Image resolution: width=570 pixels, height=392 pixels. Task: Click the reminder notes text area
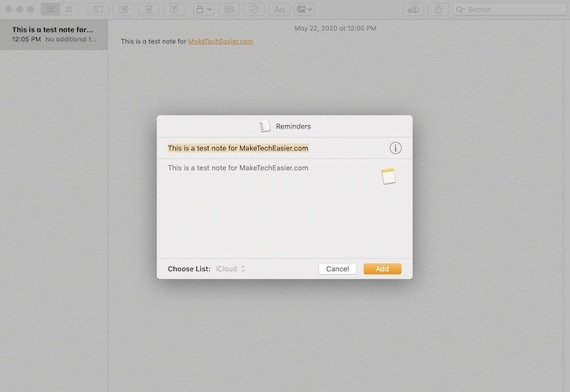(x=269, y=209)
